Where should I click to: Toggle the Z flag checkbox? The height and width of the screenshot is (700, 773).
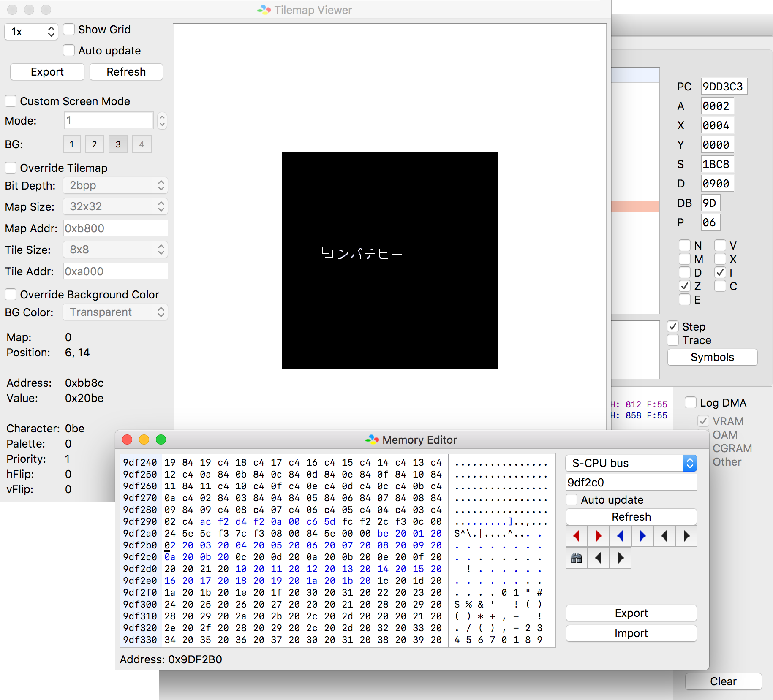coord(685,286)
